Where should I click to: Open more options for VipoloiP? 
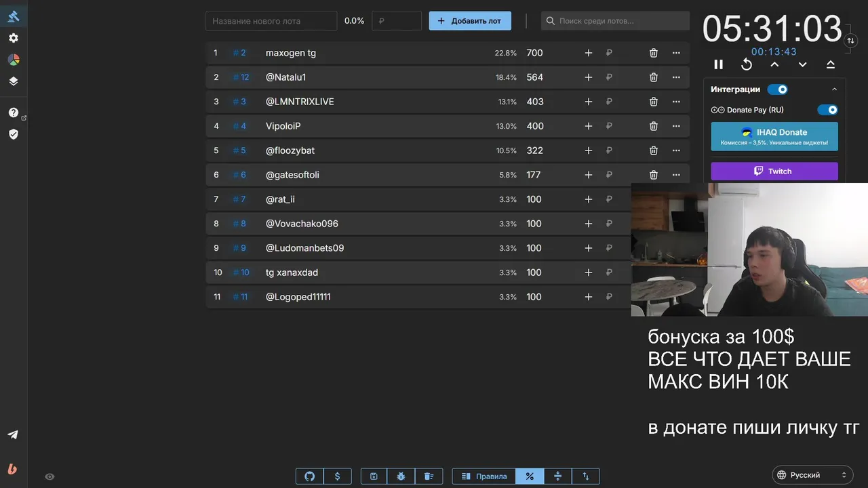coord(676,126)
